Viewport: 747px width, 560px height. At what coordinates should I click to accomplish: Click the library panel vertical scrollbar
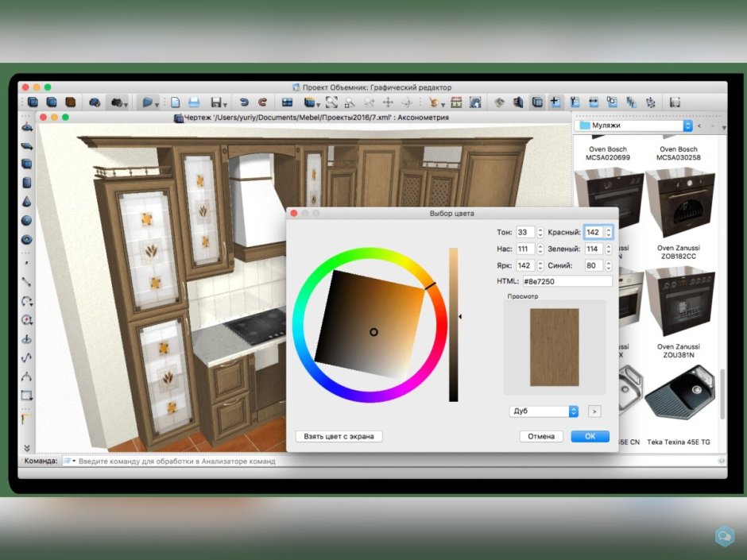pos(723,393)
